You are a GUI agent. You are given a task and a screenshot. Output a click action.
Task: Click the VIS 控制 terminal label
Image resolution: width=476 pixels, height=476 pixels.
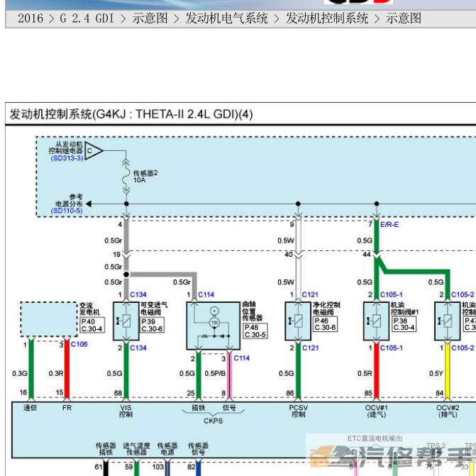(126, 411)
